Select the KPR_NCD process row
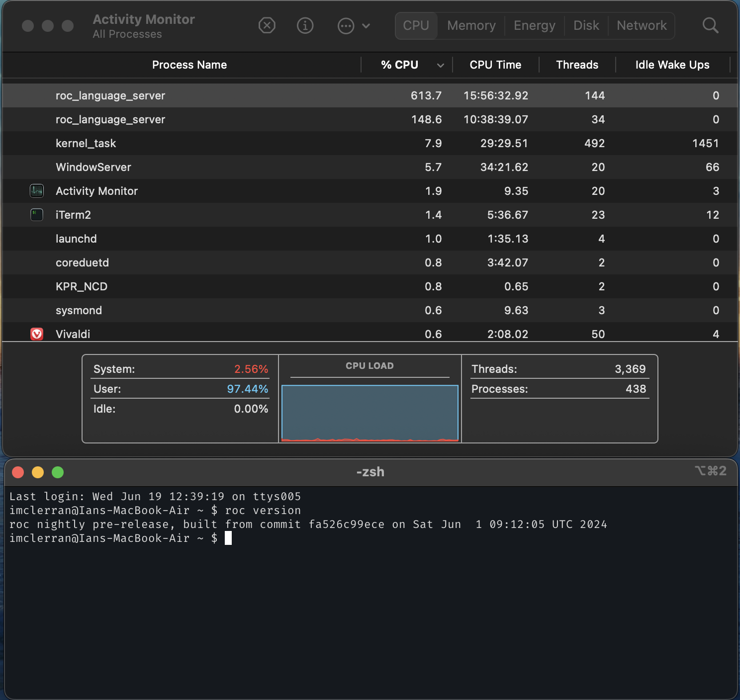740x700 pixels. (370, 286)
